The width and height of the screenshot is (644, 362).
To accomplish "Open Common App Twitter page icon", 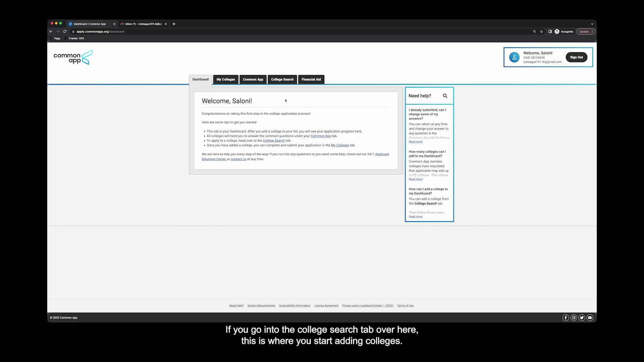I will [582, 318].
